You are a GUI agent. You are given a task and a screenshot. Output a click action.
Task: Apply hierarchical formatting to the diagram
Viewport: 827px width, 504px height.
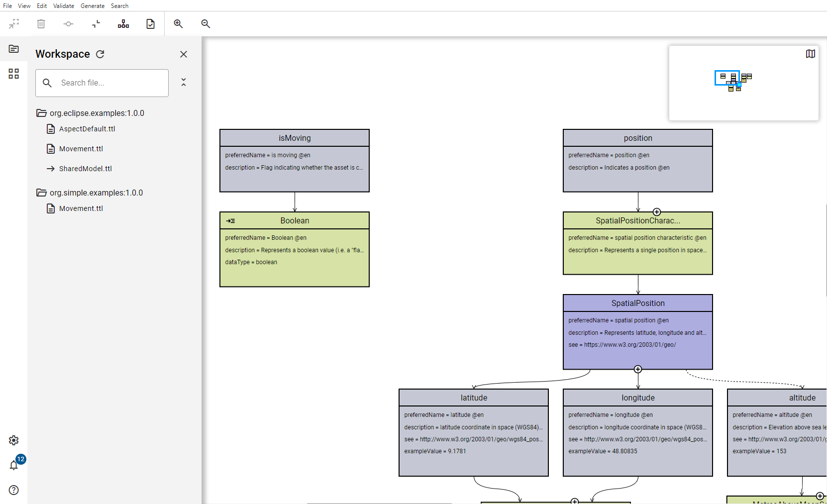[96, 23]
